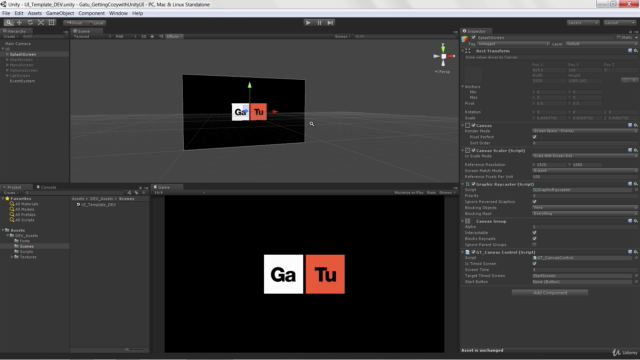Open the Tag dropdown
640x360 pixels.
click(513, 44)
